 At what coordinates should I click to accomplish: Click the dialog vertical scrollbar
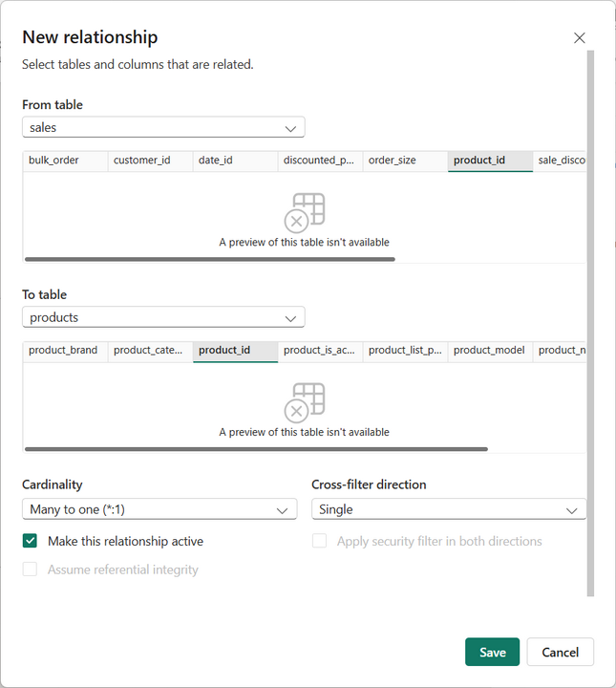tap(590, 323)
